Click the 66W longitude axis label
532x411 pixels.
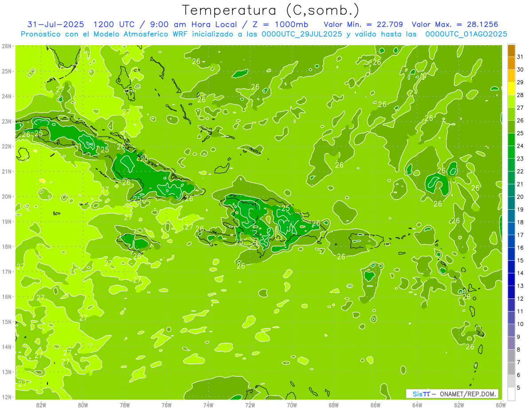click(x=376, y=405)
